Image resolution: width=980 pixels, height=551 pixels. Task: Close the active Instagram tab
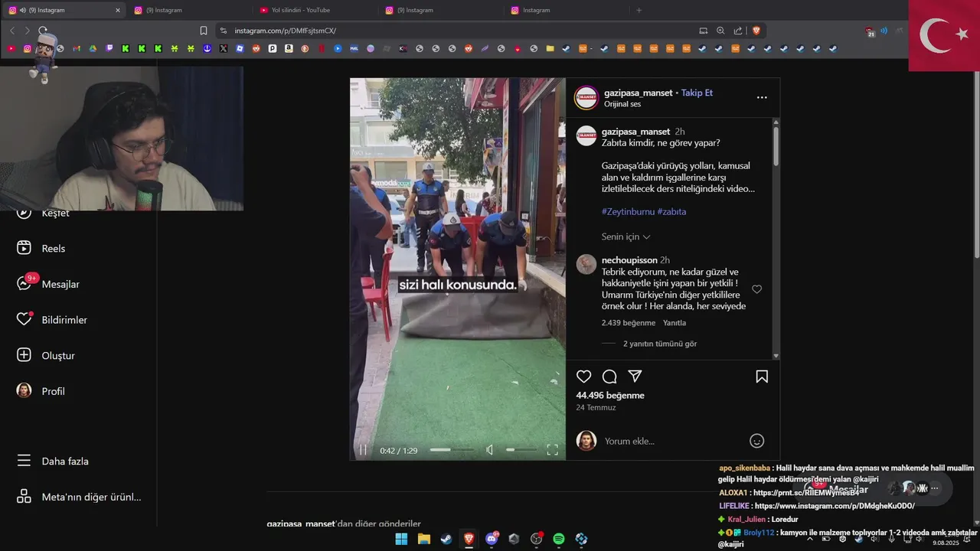click(118, 10)
